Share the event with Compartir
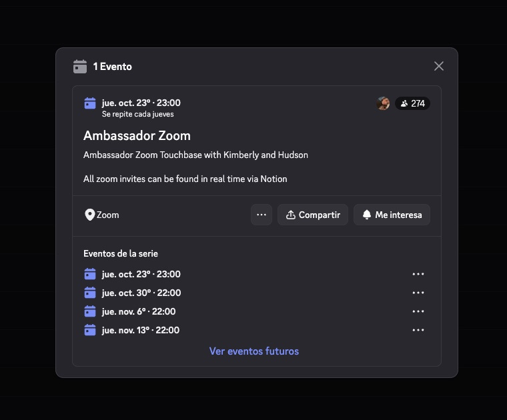 [x=313, y=215]
